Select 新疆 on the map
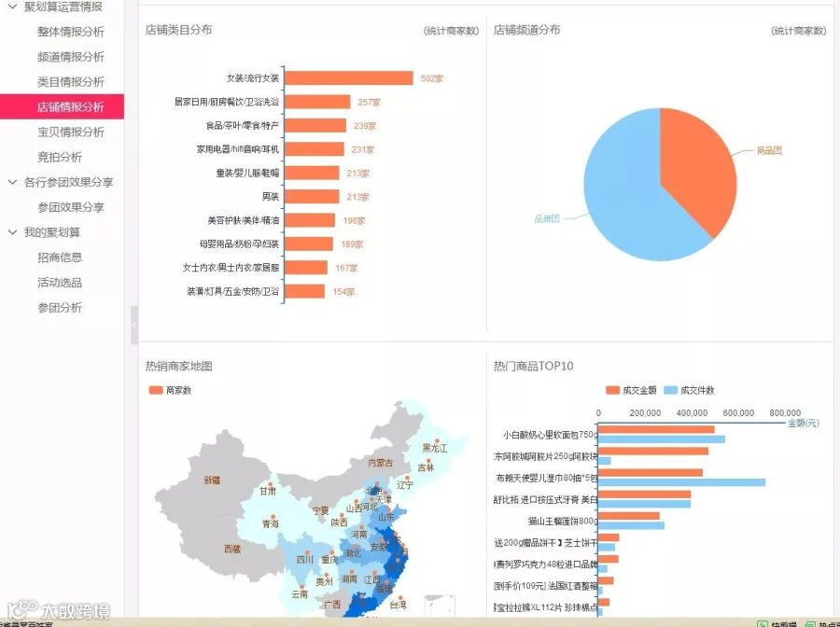This screenshot has height=627, width=840. [212, 481]
